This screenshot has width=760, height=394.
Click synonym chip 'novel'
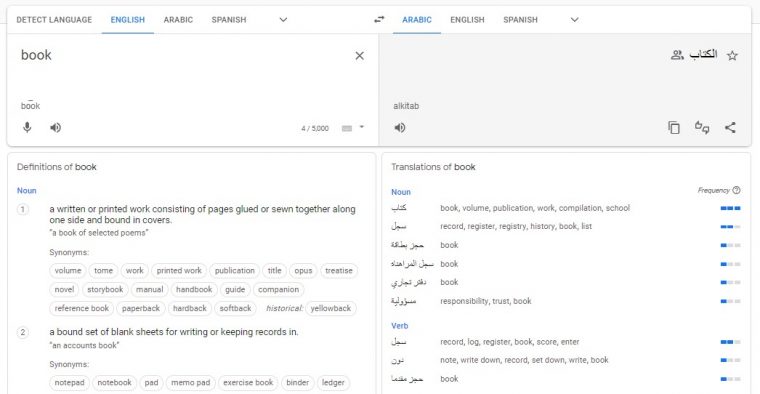tap(64, 289)
